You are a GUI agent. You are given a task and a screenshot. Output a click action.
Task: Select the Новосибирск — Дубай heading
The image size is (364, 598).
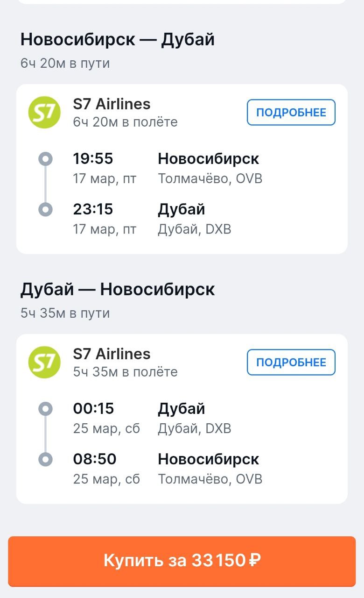(x=118, y=40)
